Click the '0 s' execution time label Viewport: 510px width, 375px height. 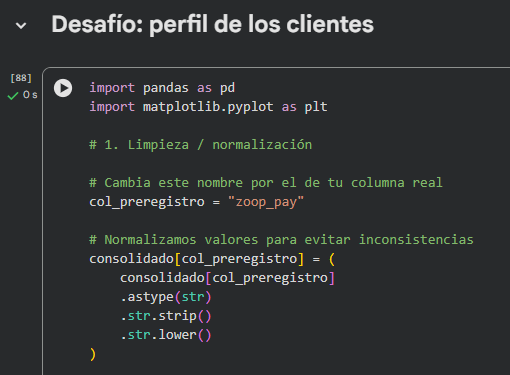[x=30, y=95]
